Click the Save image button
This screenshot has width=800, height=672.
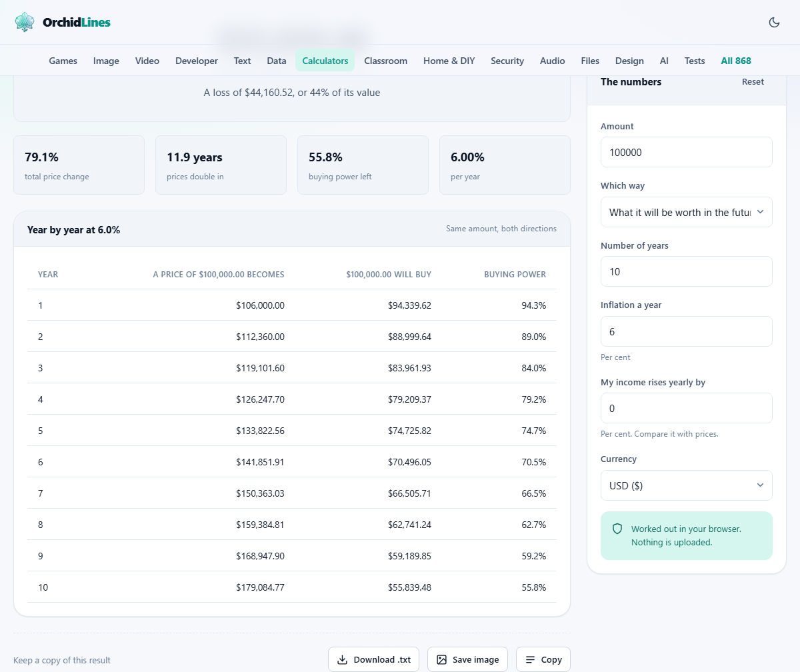[467, 659]
